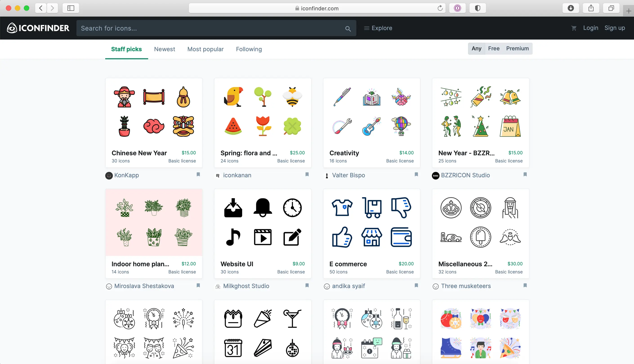The width and height of the screenshot is (634, 364).
Task: Open the E commerce icon set thumbnail
Action: point(371,222)
